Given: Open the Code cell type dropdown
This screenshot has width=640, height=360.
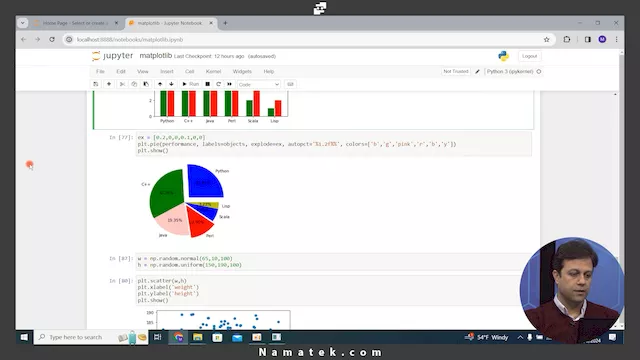Looking at the screenshot, I should pos(259,84).
